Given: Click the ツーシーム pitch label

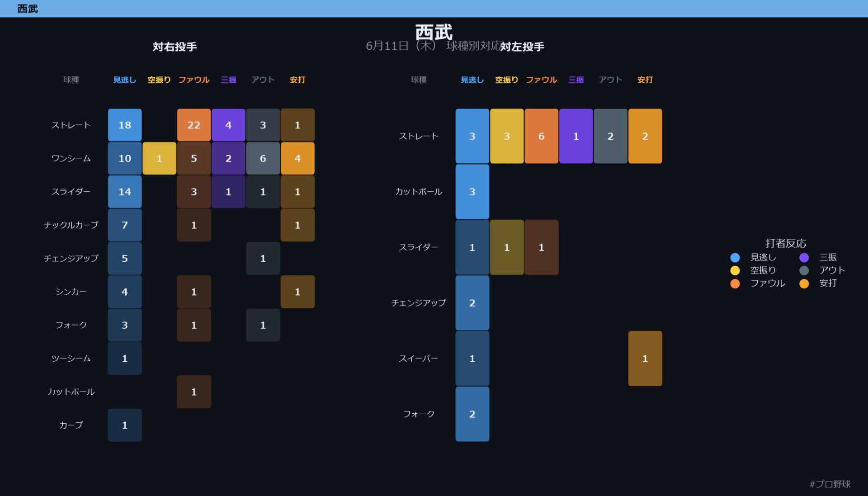Looking at the screenshot, I should (71, 359).
